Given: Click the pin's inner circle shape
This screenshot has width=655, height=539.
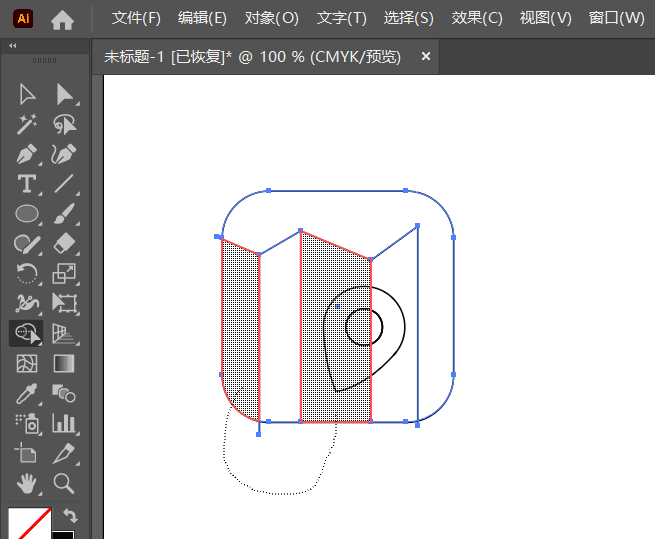Looking at the screenshot, I should coord(364,327).
